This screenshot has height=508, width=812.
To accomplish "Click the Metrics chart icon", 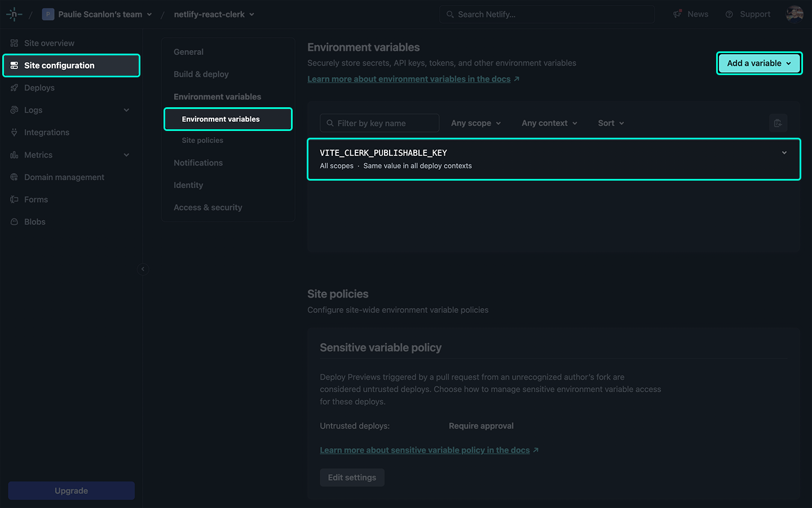I will click(14, 155).
